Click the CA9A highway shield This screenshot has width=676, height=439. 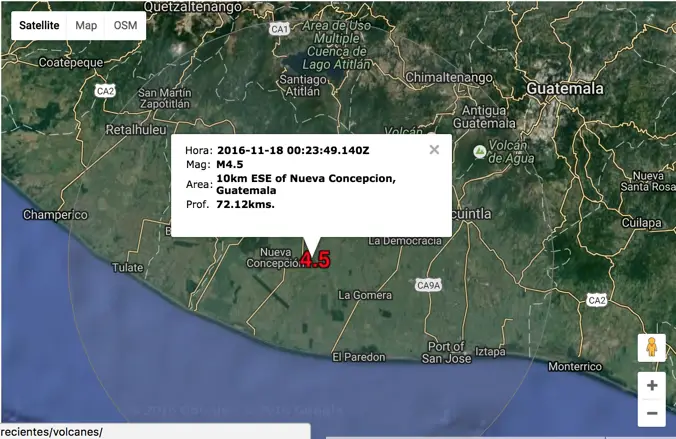tap(428, 286)
